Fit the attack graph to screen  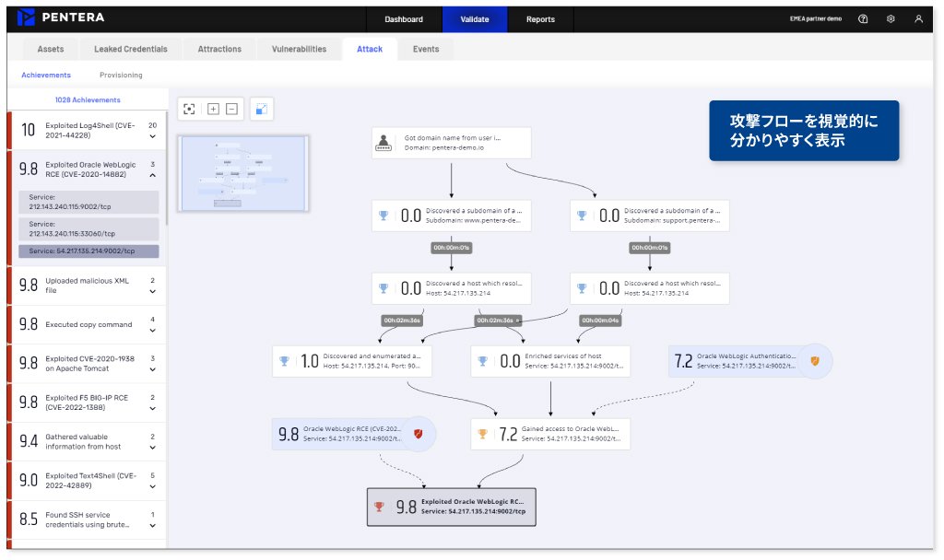189,109
